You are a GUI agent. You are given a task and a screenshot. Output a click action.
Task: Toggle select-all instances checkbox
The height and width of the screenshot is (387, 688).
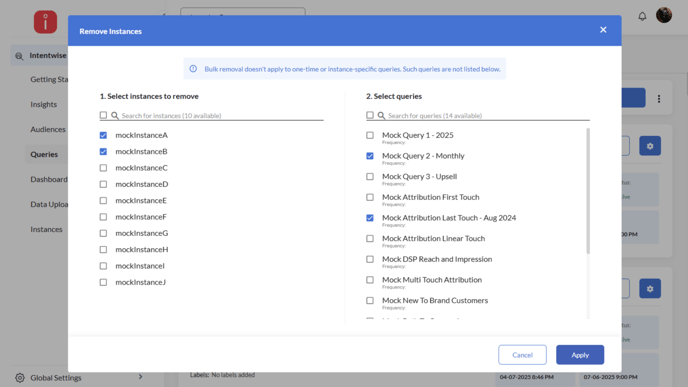coord(103,115)
